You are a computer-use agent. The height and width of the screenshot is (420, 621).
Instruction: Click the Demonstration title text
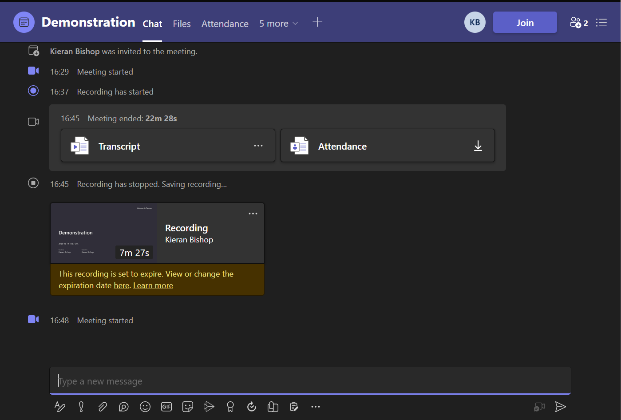88,22
